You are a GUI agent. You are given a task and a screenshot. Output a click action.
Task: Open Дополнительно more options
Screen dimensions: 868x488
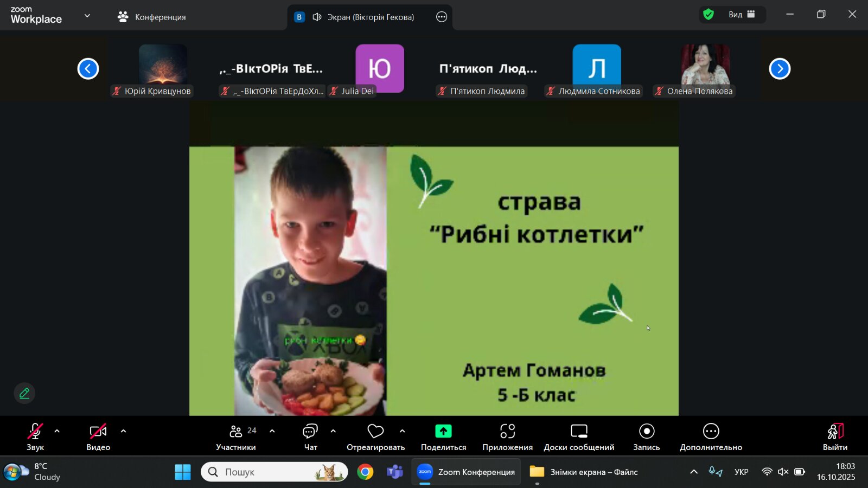pos(711,436)
